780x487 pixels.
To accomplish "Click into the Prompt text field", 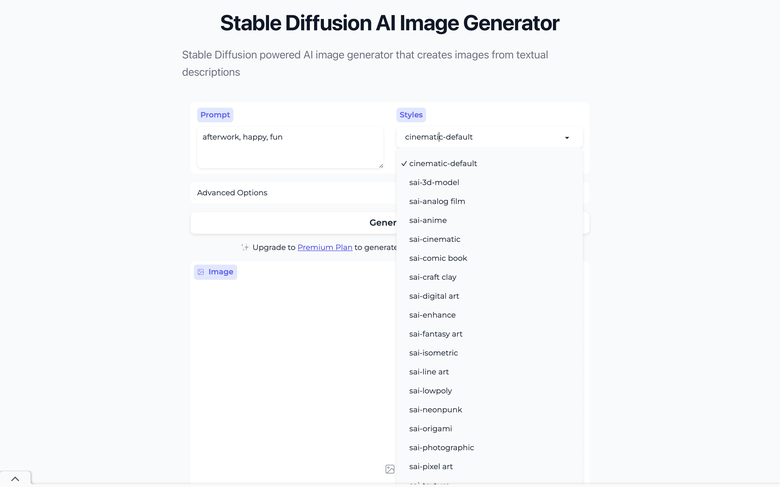I will pyautogui.click(x=290, y=147).
